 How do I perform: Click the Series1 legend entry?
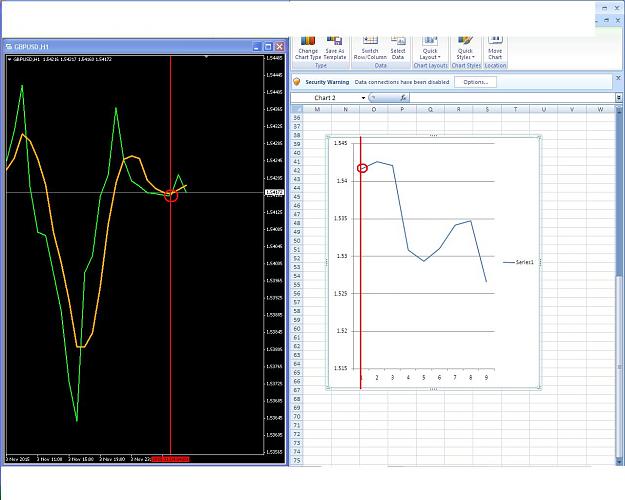coord(518,262)
